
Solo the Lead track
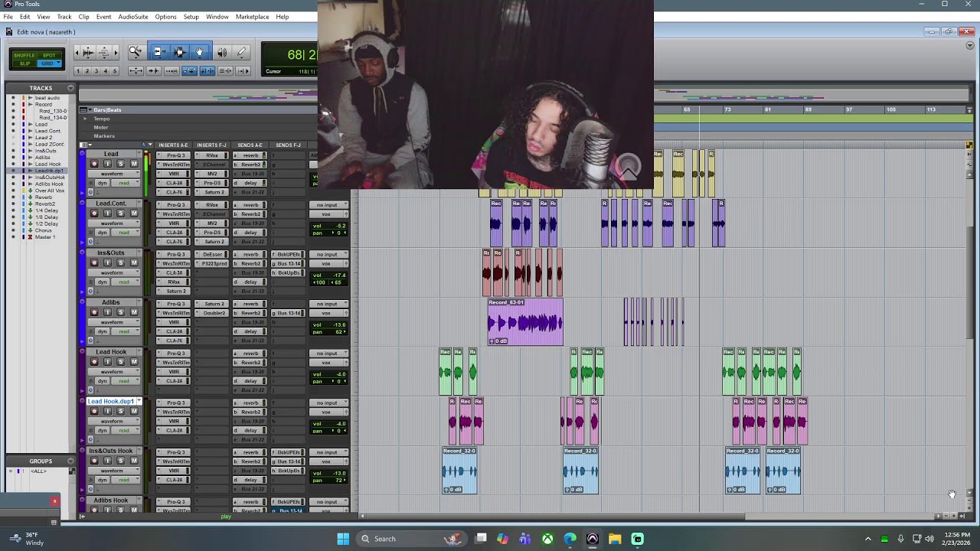click(x=120, y=164)
